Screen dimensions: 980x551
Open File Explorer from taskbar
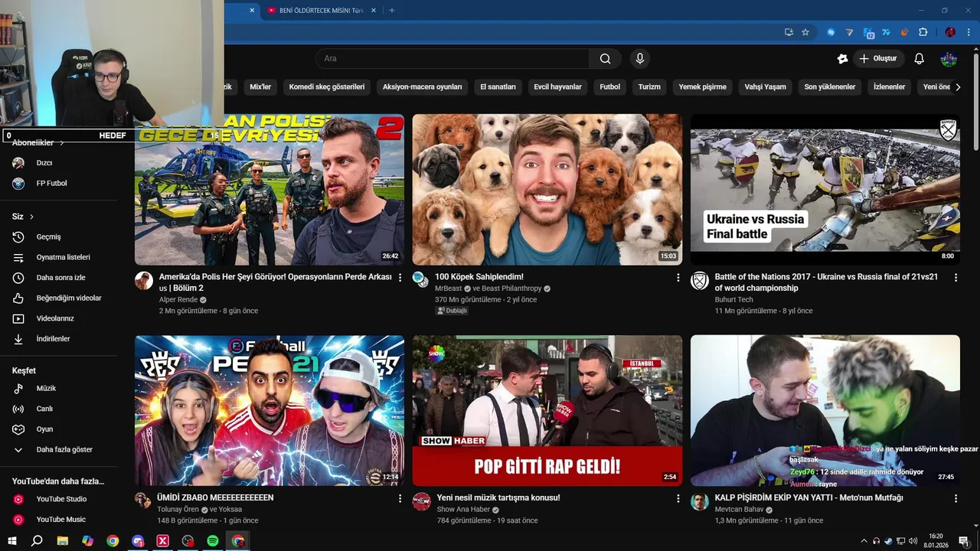point(62,541)
